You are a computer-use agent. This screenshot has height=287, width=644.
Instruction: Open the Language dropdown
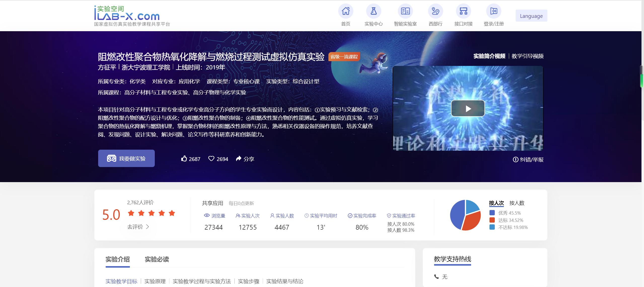531,16
